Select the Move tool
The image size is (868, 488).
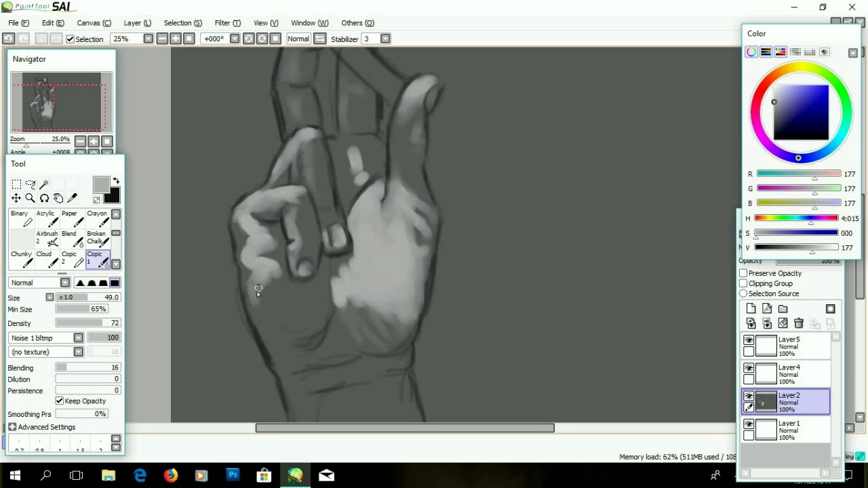(x=16, y=198)
